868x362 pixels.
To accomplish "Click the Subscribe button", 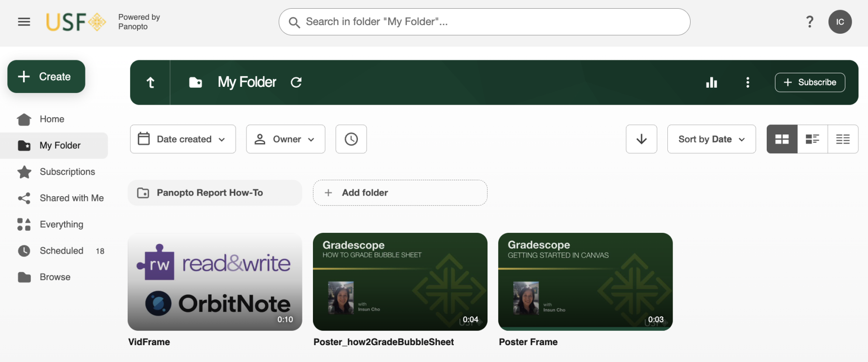I will (x=810, y=82).
